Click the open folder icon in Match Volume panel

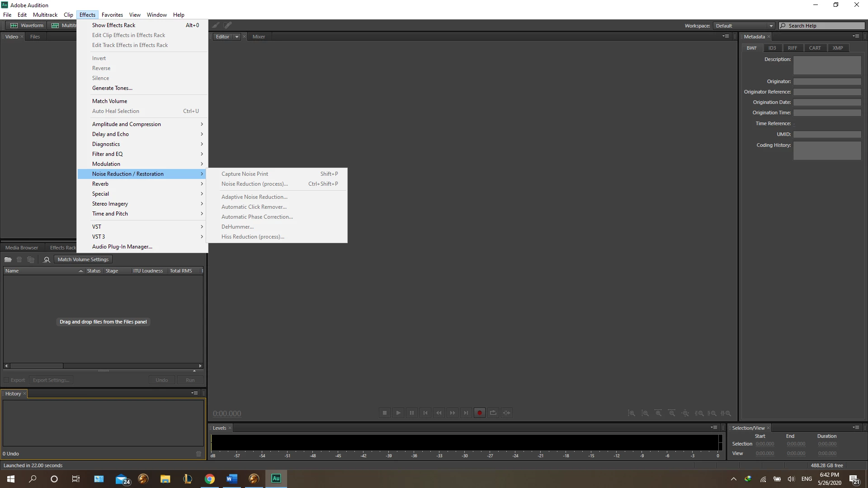[8, 259]
